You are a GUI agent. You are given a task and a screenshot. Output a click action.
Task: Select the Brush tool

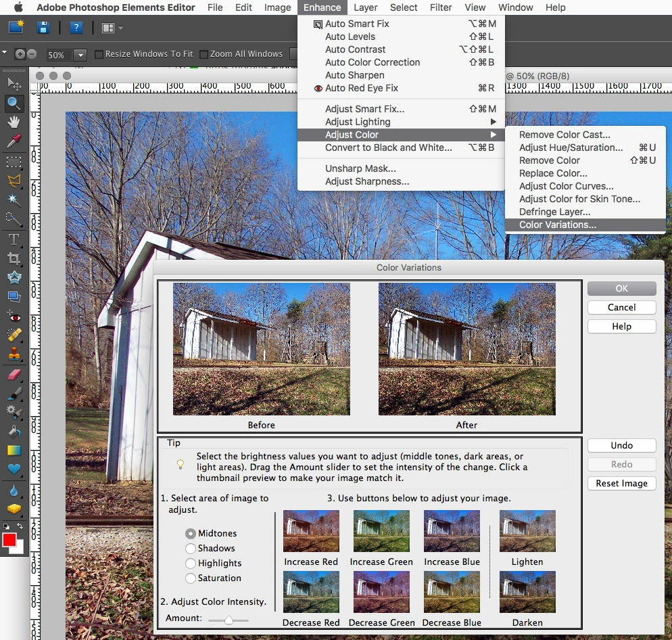point(14,393)
